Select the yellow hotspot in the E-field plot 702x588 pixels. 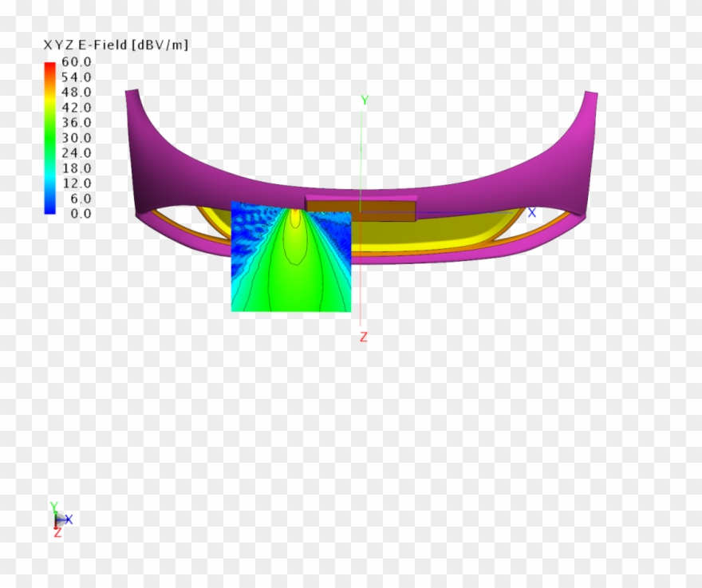(295, 217)
